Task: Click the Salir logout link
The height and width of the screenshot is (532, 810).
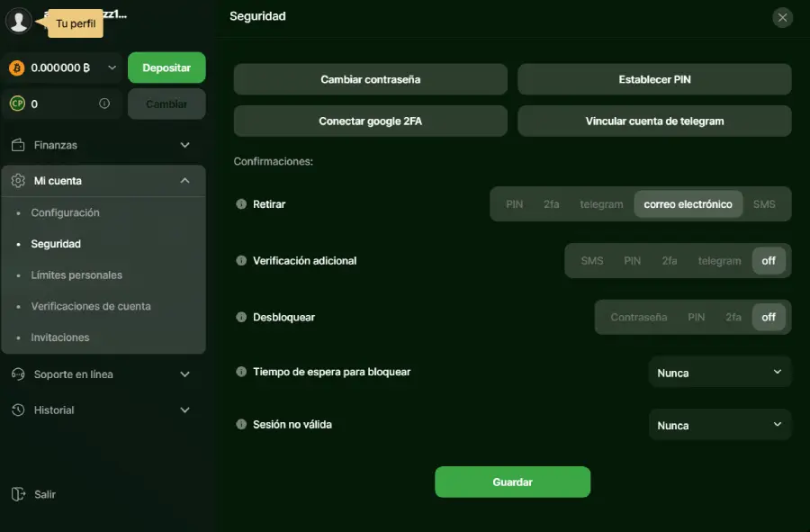Action: (x=45, y=494)
